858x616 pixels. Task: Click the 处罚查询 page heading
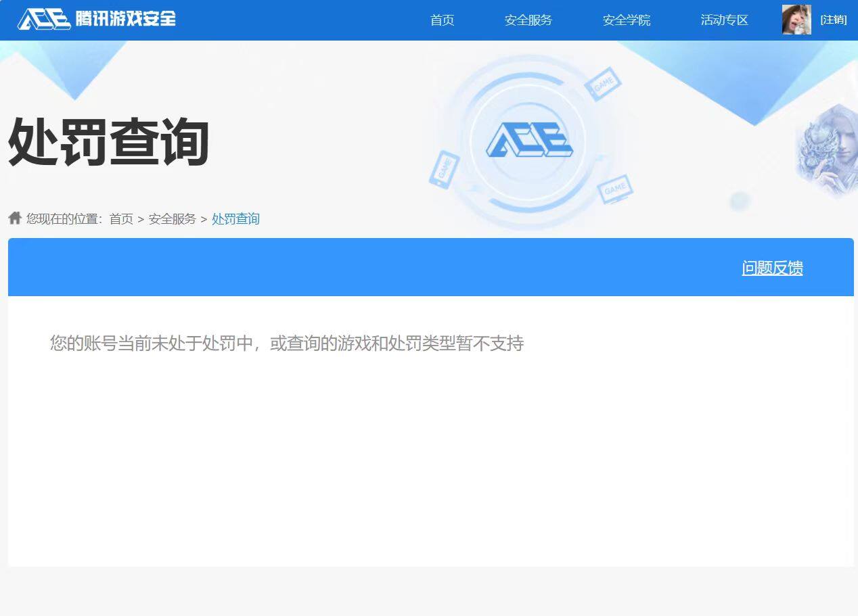[x=108, y=142]
